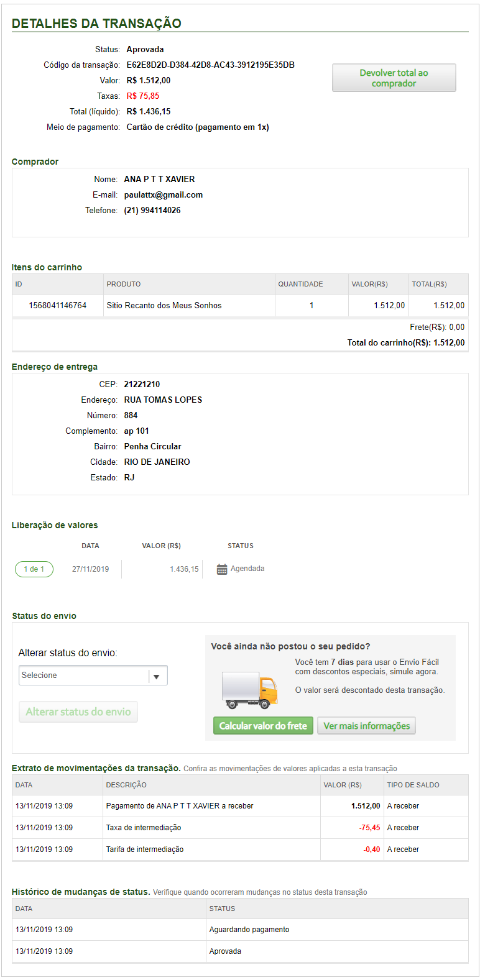The height and width of the screenshot is (980, 480).
Task: Select product Sítio Recanto dos Meus Sonhos
Action: [x=164, y=306]
